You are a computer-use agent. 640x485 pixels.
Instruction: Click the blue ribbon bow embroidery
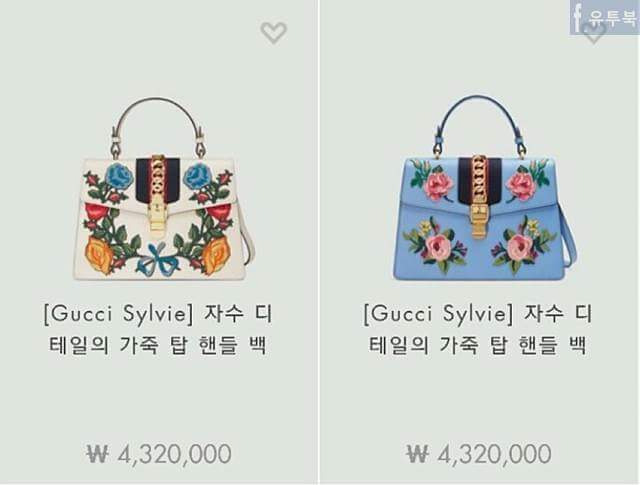click(x=158, y=259)
